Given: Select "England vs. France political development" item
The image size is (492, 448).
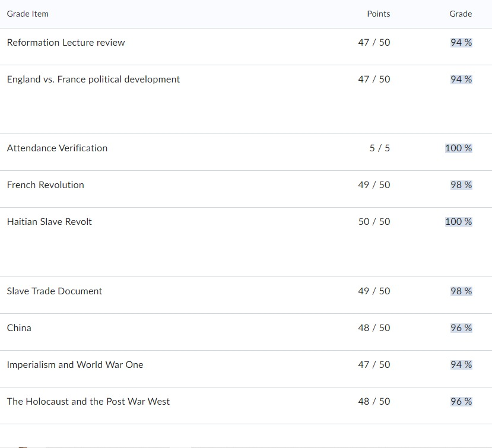Looking at the screenshot, I should pyautogui.click(x=94, y=79).
